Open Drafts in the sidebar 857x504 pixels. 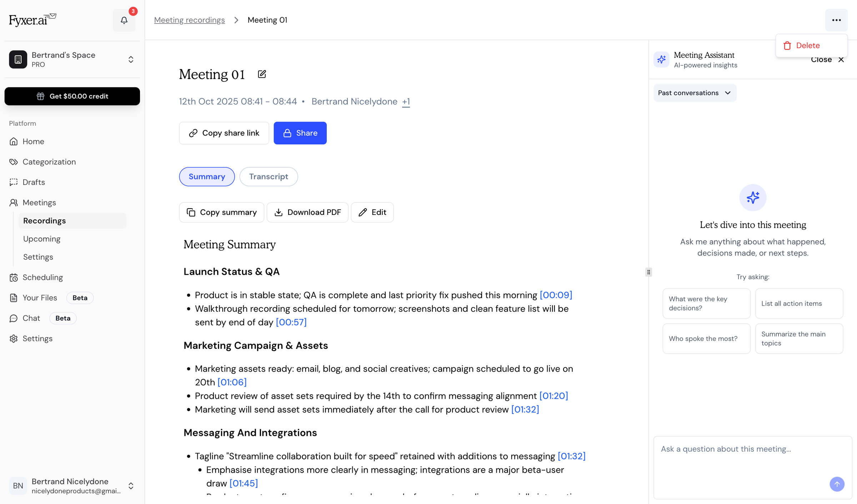tap(72, 182)
